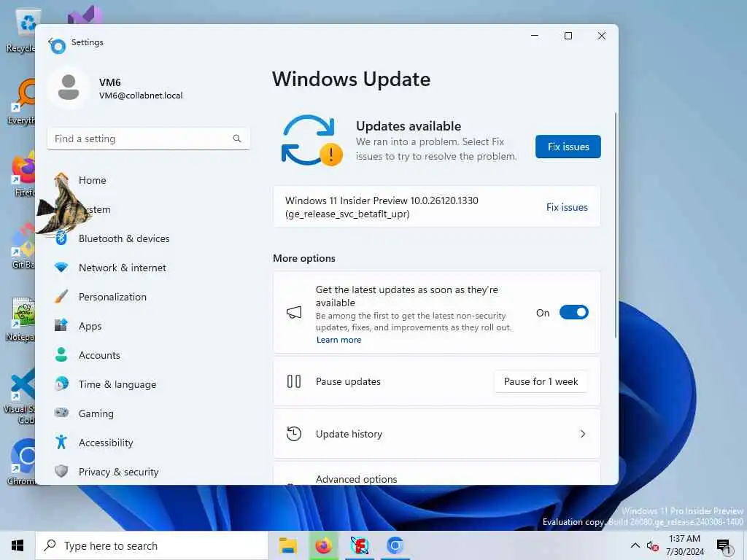Click the Network & internet wifi icon
Screen dimensions: 747x560
(61, 267)
